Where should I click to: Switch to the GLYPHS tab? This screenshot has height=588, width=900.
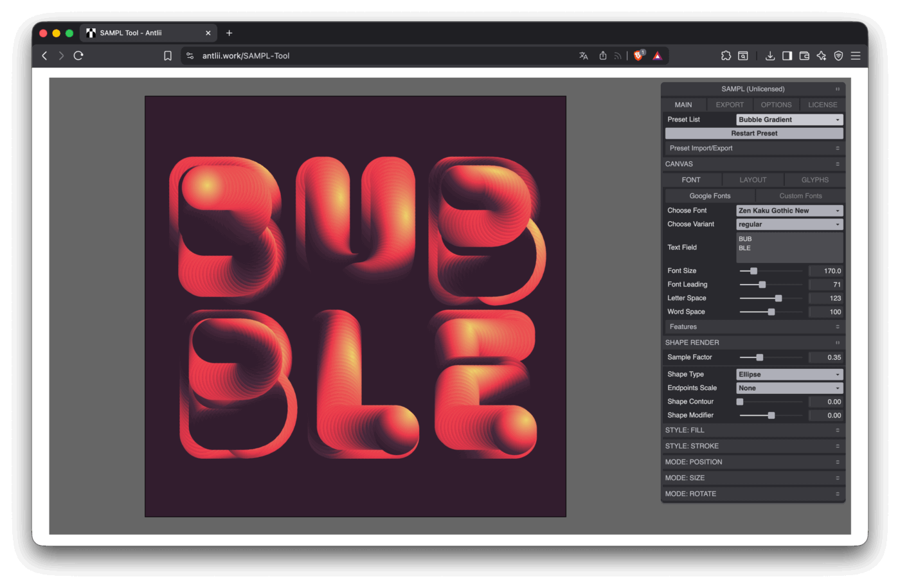pyautogui.click(x=815, y=180)
